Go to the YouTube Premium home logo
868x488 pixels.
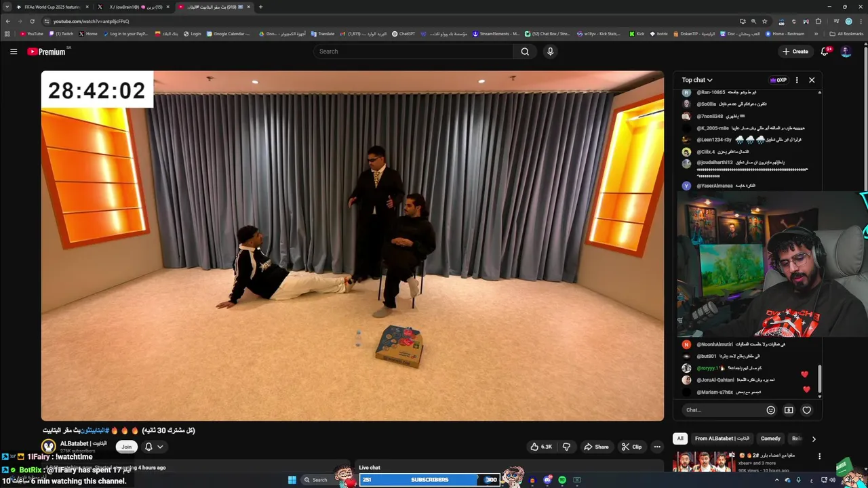coord(46,52)
